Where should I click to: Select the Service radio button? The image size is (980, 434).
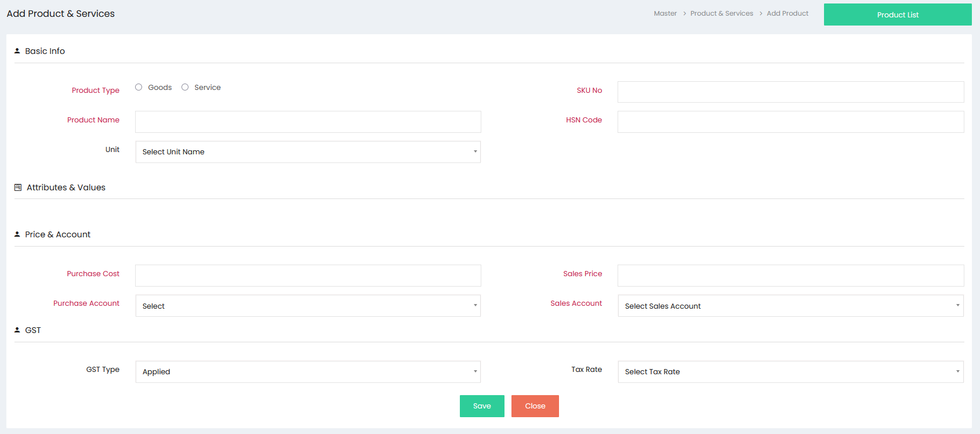tap(185, 87)
